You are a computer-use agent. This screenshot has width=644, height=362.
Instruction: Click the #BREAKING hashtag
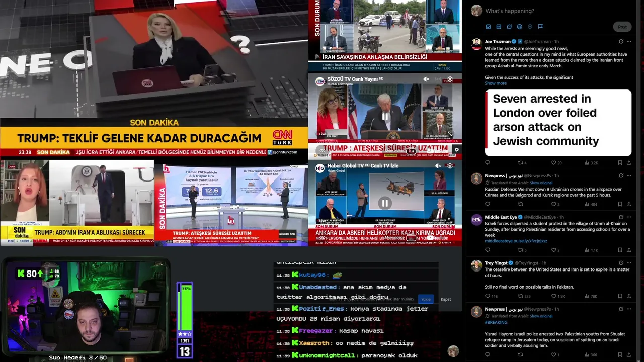(x=496, y=322)
